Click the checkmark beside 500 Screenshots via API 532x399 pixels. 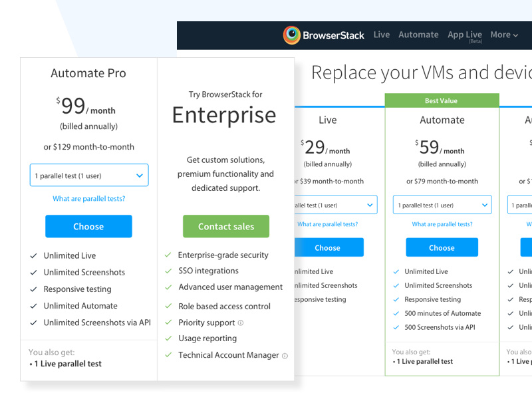(397, 327)
